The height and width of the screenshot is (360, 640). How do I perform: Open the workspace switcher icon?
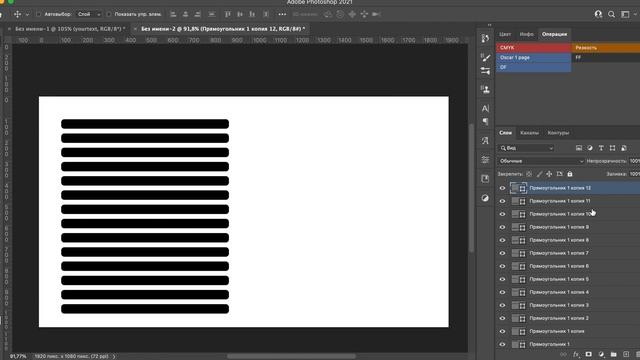point(625,14)
